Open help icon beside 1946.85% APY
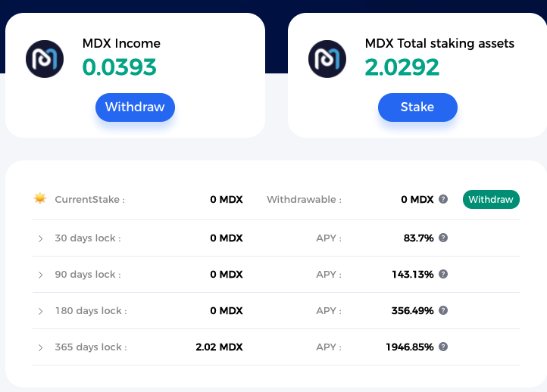This screenshot has height=392, width=547. 443,347
